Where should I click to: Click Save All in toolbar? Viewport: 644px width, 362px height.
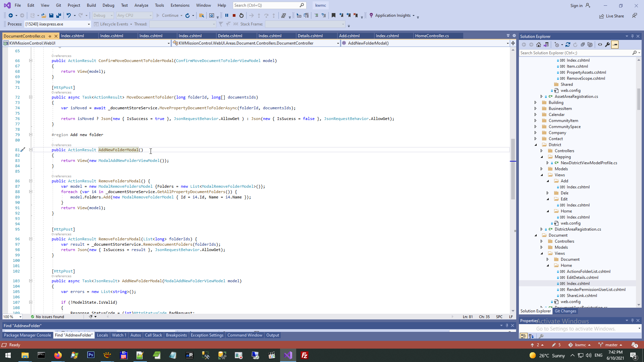pos(59,15)
